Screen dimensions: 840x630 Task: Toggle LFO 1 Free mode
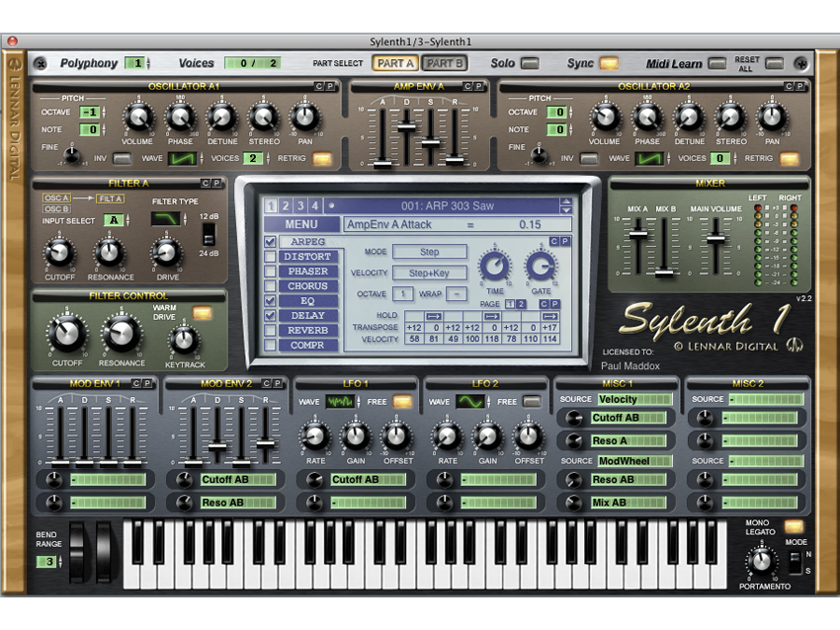(x=402, y=402)
